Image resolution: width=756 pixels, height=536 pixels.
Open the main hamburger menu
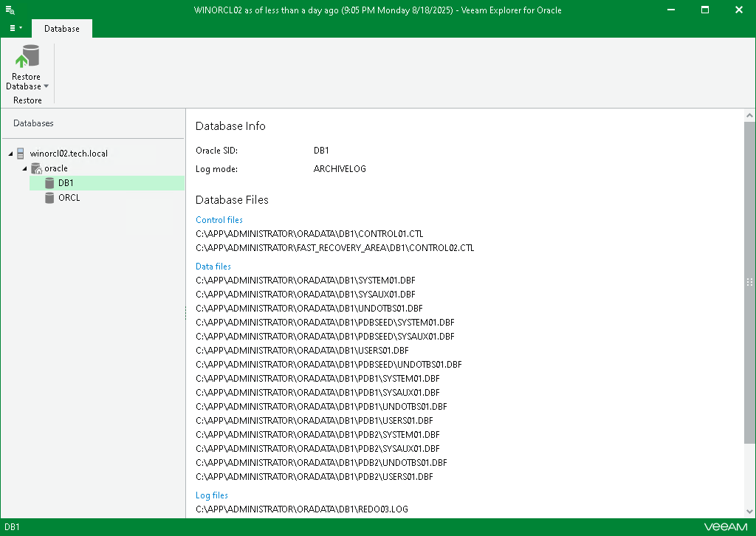(x=15, y=28)
